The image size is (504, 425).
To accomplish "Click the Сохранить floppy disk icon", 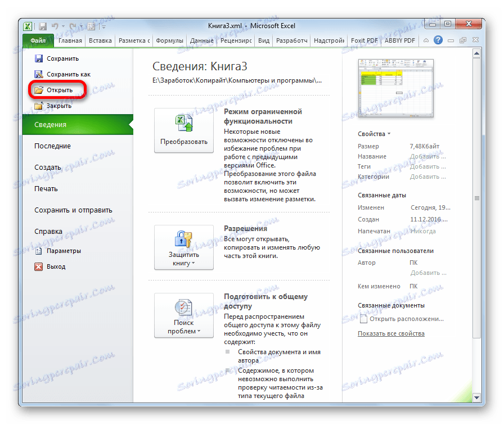I will click(39, 58).
